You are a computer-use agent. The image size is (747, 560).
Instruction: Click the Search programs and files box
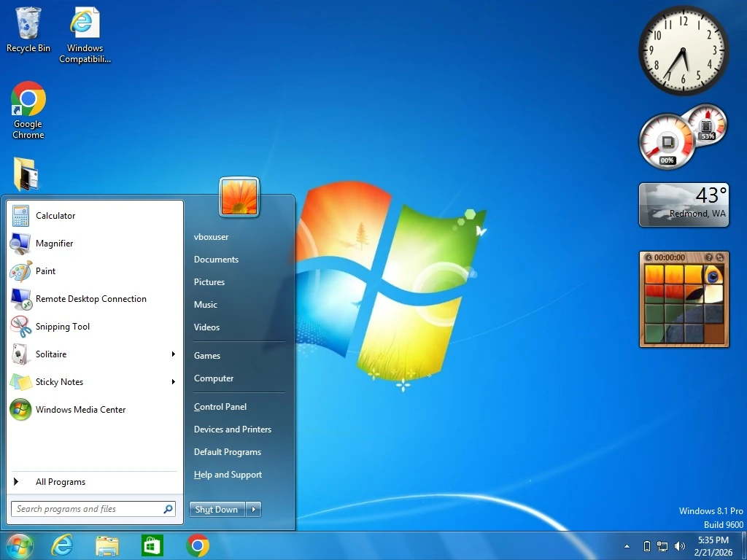click(x=86, y=509)
